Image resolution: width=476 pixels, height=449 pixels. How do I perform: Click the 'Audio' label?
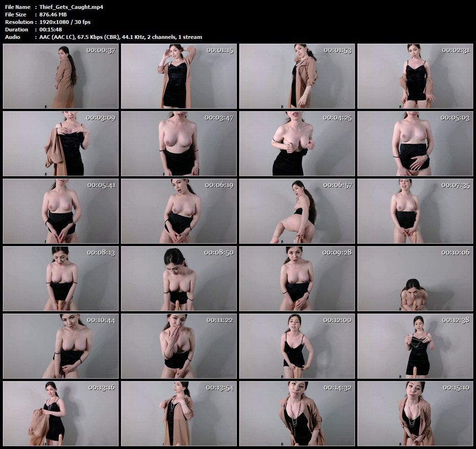(x=13, y=37)
